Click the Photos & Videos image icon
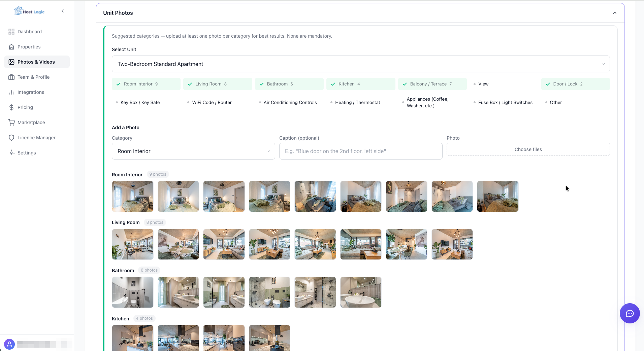Screen dimensions: 644x351 (x=11, y=62)
